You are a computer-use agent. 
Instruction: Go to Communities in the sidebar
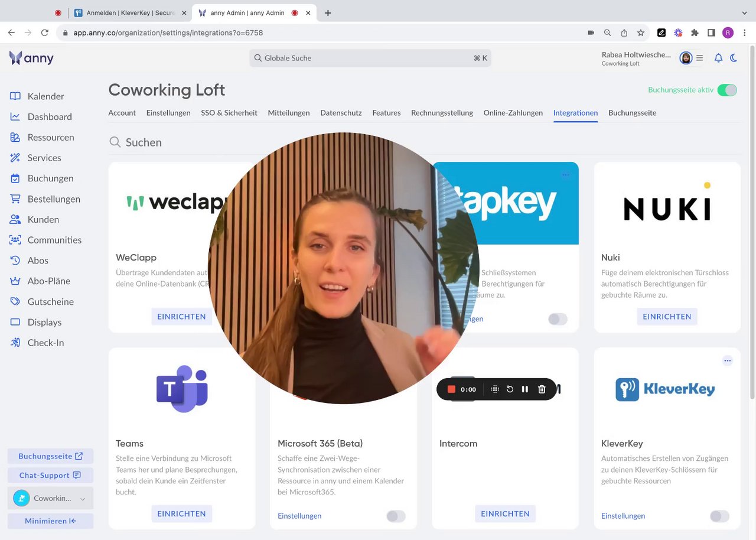[x=45, y=240]
